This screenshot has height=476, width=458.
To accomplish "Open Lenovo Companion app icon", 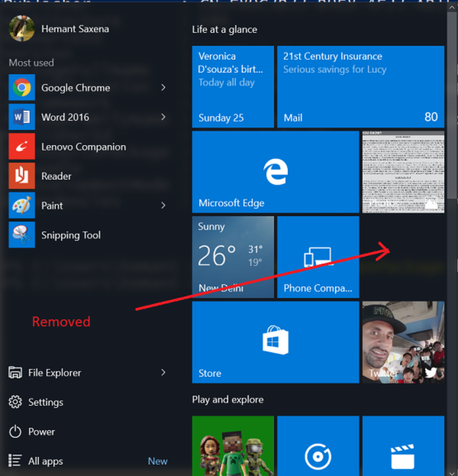I will [22, 146].
